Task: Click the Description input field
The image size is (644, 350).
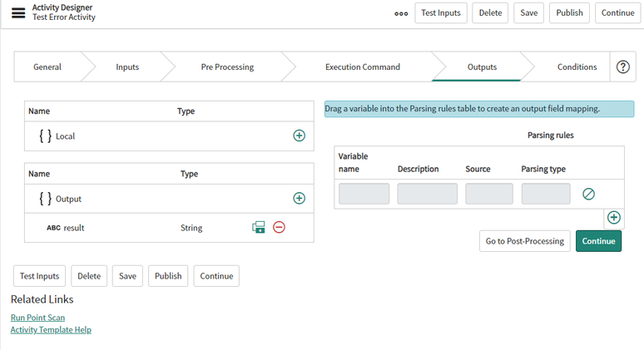Action: coord(427,194)
